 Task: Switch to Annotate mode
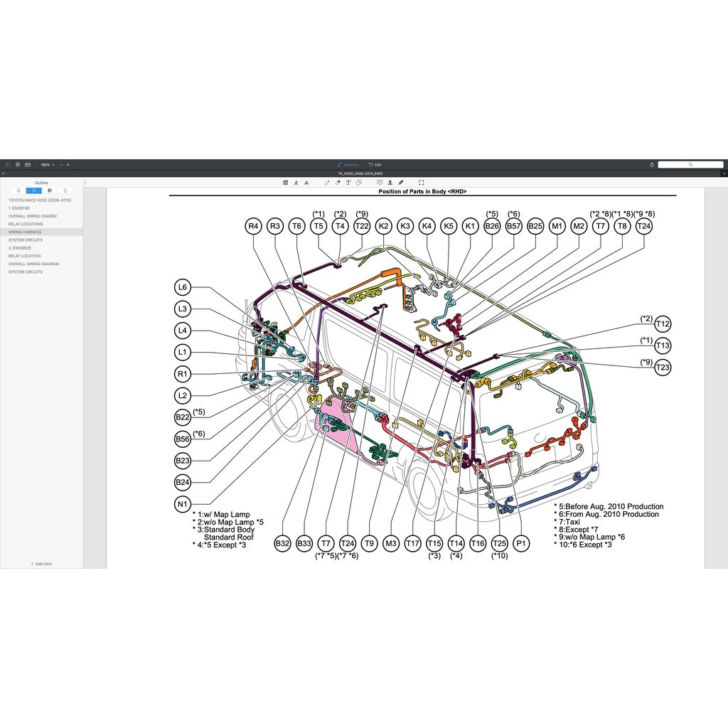[x=348, y=164]
